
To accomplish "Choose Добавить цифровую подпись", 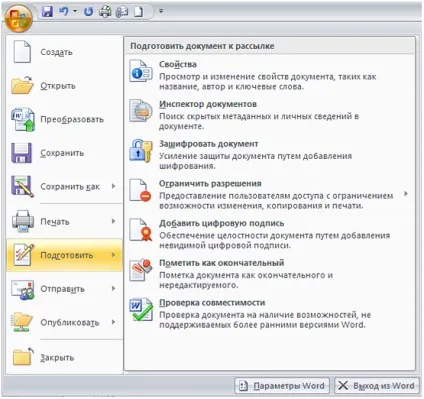I will pos(269,233).
